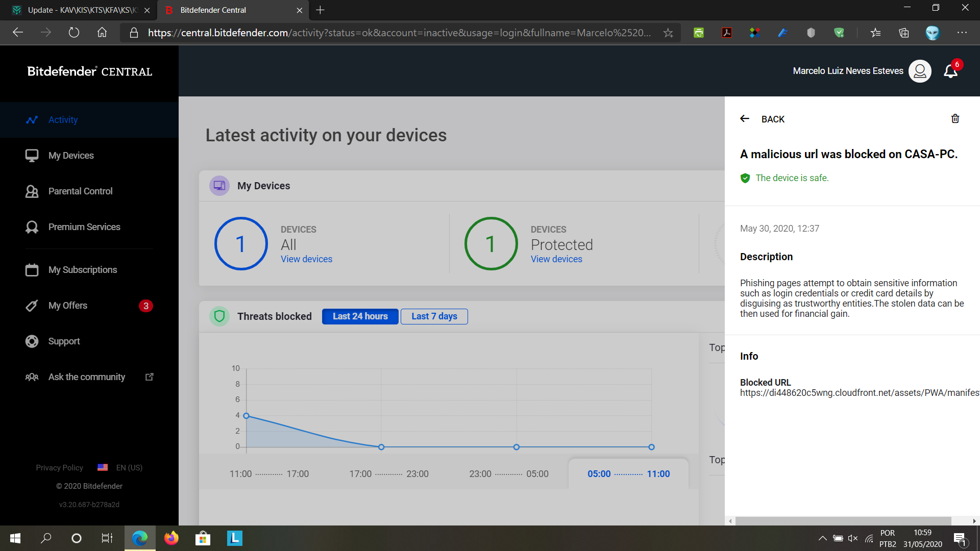Click the My Devices monitor icon in sidebar
Screen dimensions: 980x551
tap(32, 156)
